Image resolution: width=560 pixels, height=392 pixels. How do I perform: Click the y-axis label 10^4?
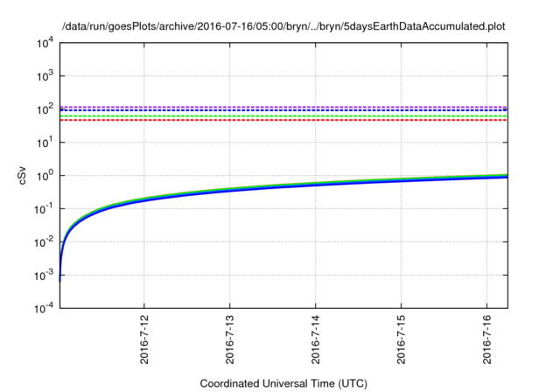click(45, 43)
